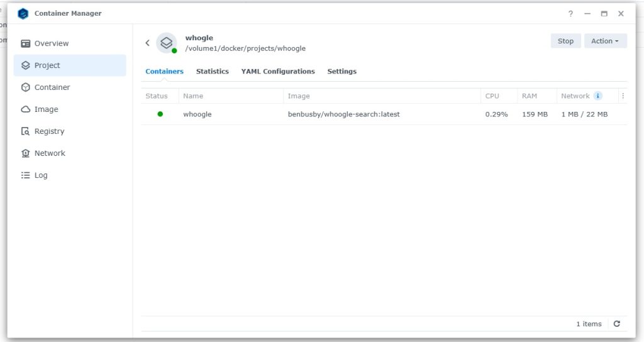Open the YAML Configurations tab
Screen dimensions: 644x342
(x=278, y=72)
